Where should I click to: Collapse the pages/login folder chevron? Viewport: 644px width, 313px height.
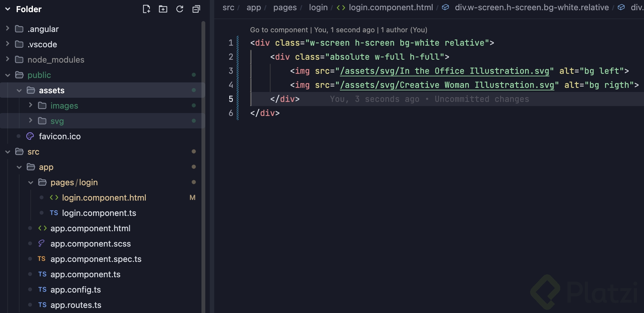click(x=31, y=182)
